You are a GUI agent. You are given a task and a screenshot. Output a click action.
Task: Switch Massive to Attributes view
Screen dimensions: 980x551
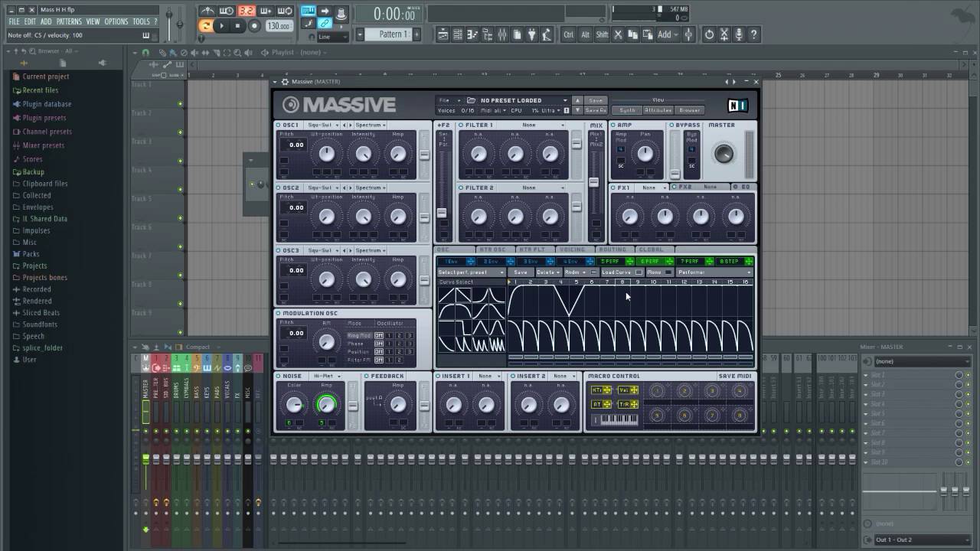(658, 110)
